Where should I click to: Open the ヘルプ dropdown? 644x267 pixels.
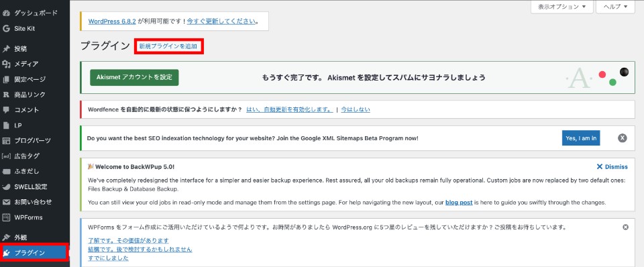(x=616, y=7)
